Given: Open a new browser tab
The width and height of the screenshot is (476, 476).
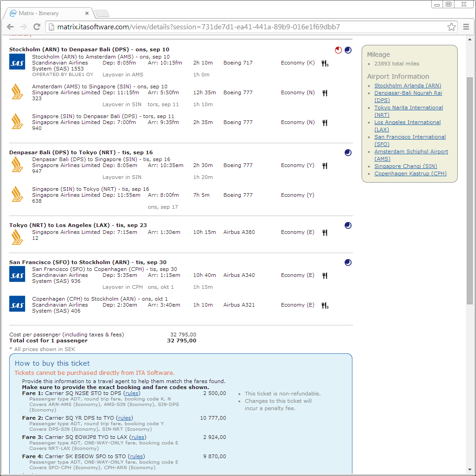Looking at the screenshot, I should [102, 13].
